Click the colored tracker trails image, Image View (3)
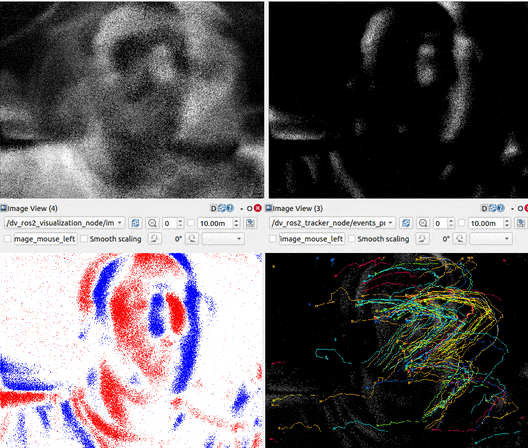528x448 pixels. tap(397, 350)
